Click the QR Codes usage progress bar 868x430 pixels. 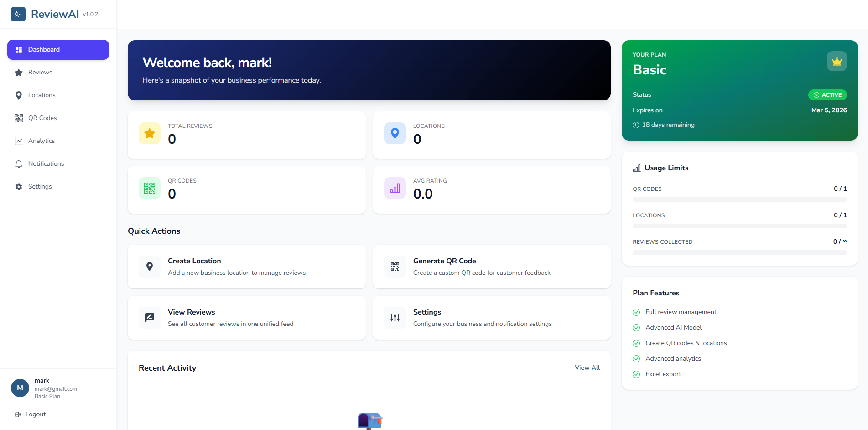point(739,199)
